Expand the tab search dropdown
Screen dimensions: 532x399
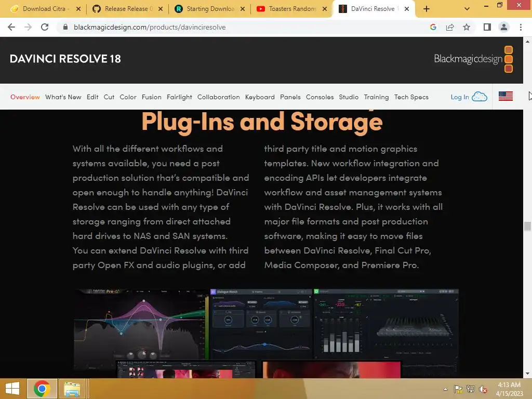click(x=467, y=9)
